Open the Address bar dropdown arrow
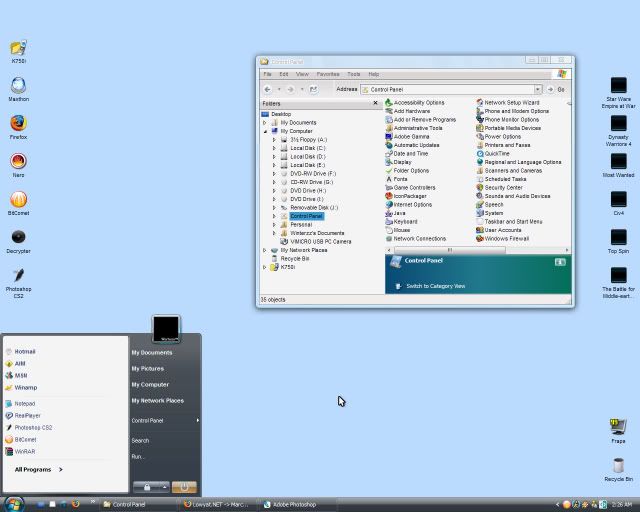The image size is (640, 512). 537,89
